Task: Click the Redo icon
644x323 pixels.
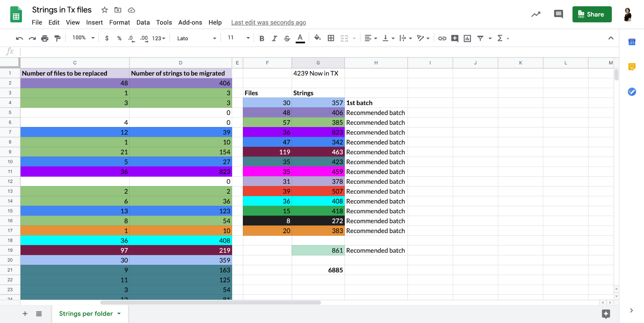Action: point(32,38)
